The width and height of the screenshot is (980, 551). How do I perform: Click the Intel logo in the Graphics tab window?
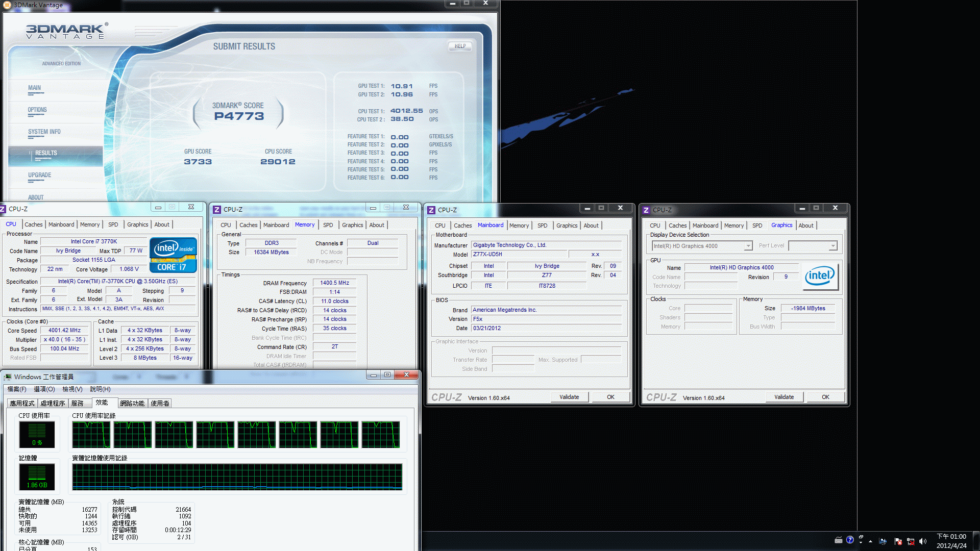pos(820,276)
